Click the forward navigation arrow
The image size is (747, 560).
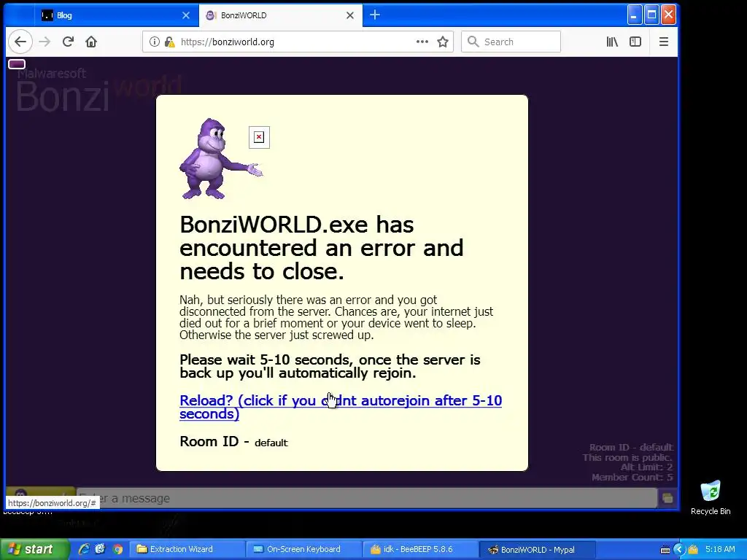pyautogui.click(x=44, y=42)
